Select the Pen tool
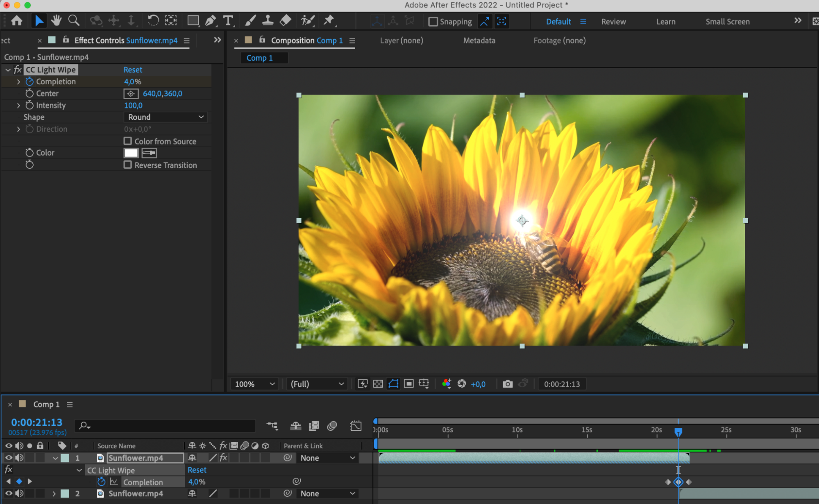 (210, 20)
